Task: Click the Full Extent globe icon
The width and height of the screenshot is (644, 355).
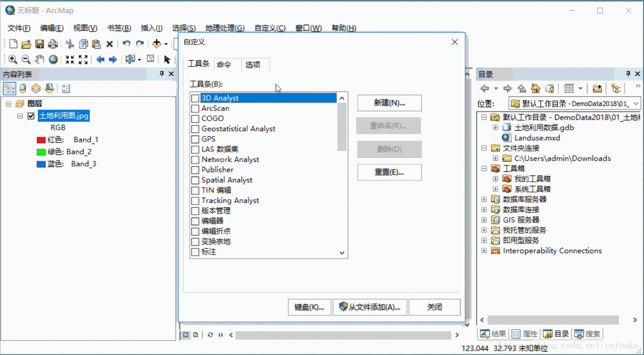Action: coord(53,59)
